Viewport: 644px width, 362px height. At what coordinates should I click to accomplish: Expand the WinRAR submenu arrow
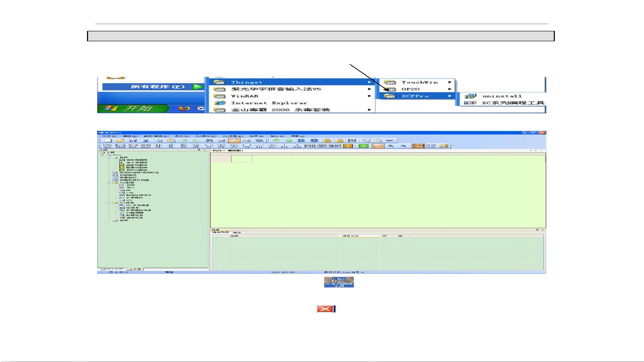[369, 96]
